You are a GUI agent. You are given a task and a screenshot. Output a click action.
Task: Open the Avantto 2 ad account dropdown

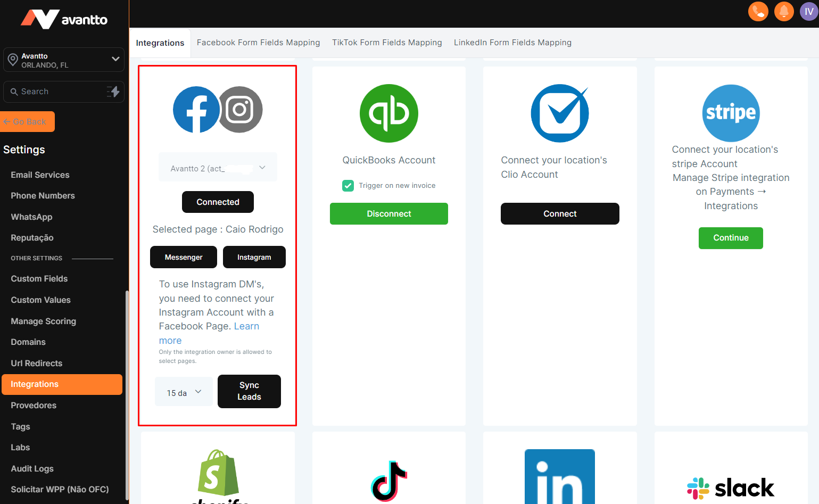(x=218, y=168)
